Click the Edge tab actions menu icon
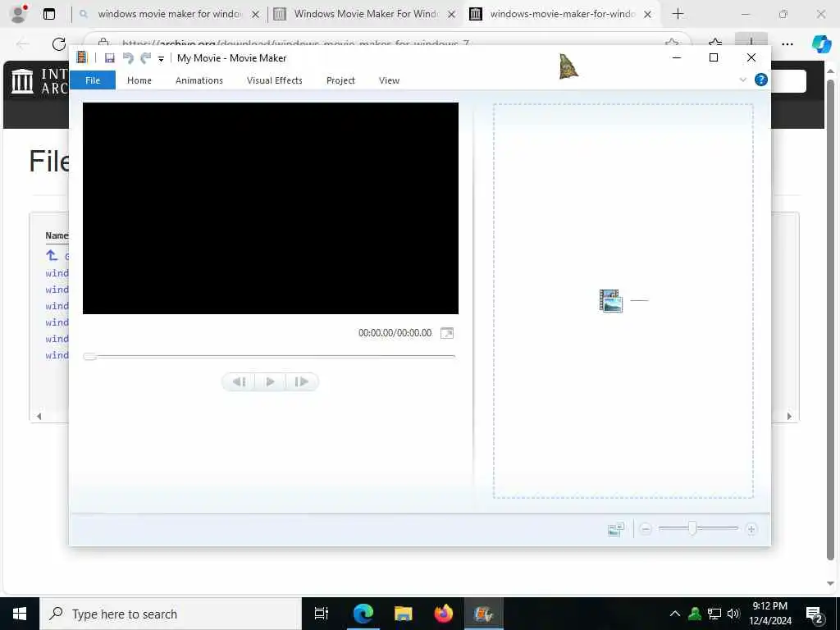The height and width of the screenshot is (630, 840). pyautogui.click(x=49, y=14)
